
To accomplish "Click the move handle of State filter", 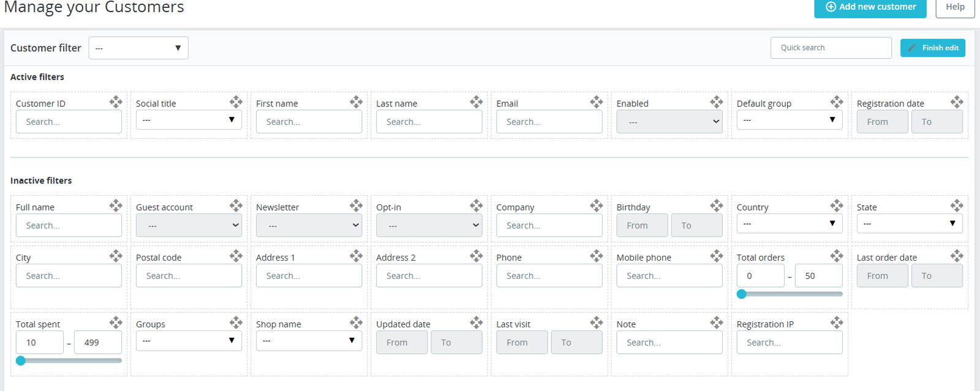I will coord(956,206).
